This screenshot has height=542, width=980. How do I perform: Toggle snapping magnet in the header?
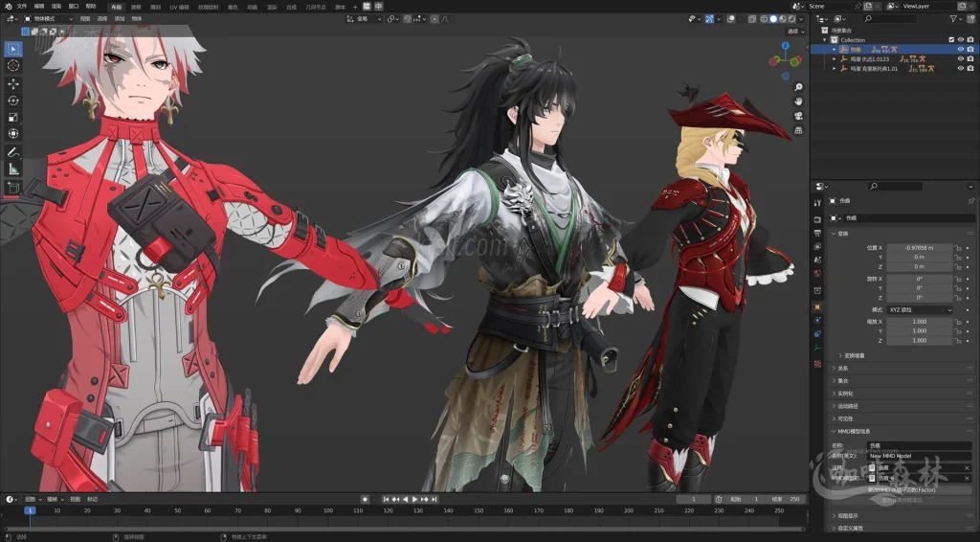408,19
